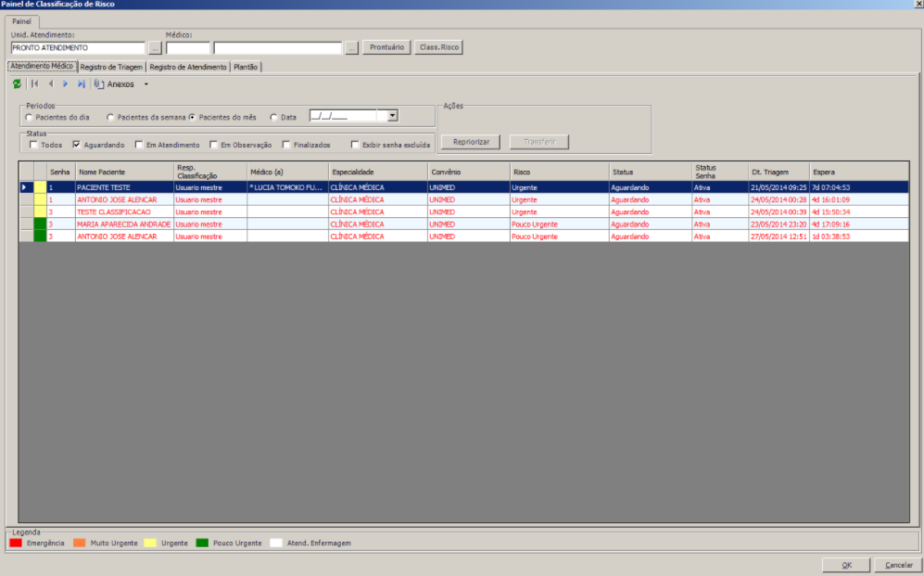Click the Transferir button

[x=539, y=142]
